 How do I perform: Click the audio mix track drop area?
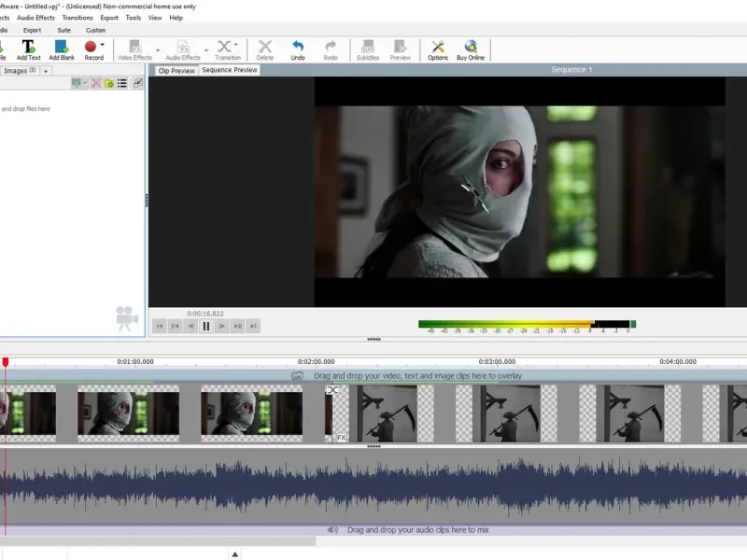tap(373, 530)
